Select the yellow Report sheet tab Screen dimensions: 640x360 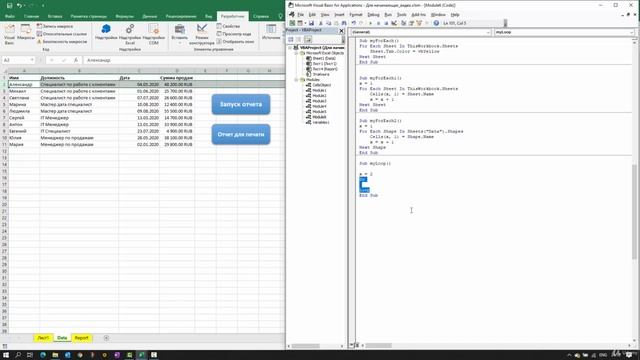click(82, 338)
